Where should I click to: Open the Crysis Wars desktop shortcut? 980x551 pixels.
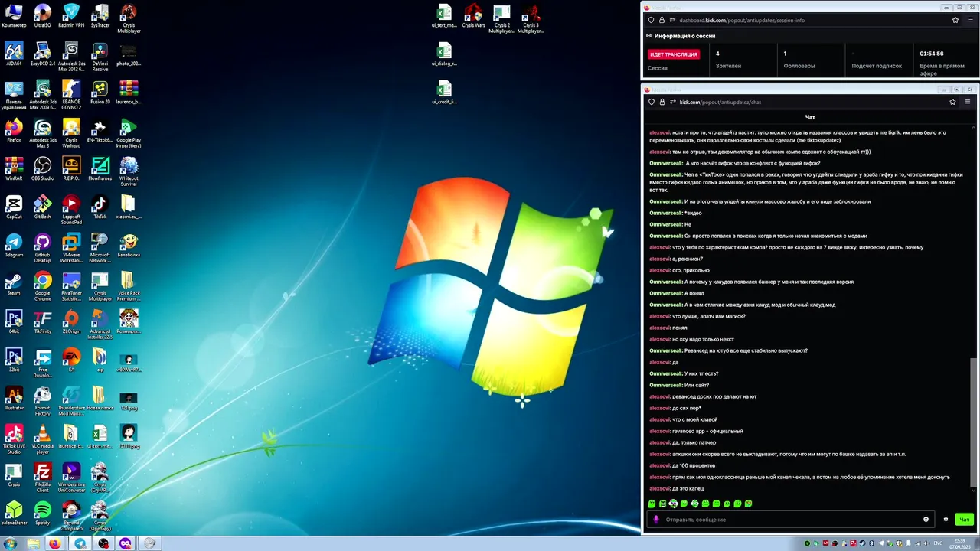point(473,16)
